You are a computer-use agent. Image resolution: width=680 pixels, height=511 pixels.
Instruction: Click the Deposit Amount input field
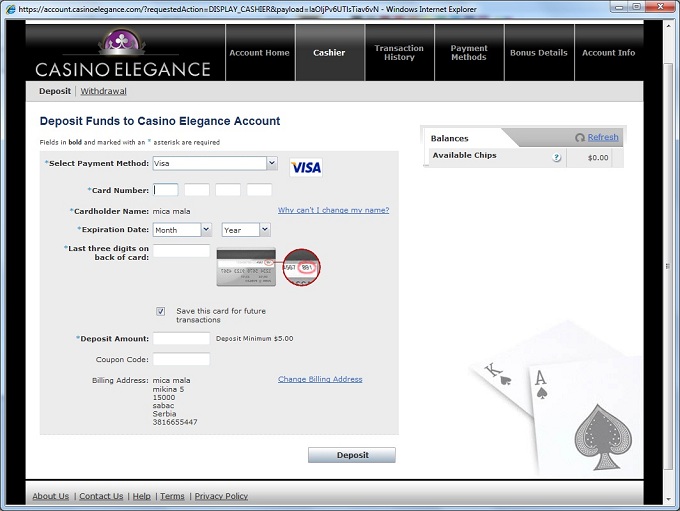[x=181, y=339]
